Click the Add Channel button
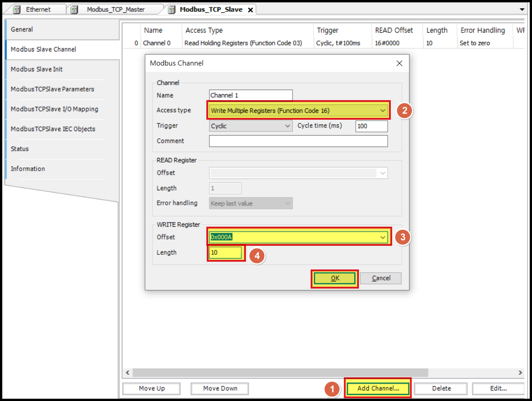The width and height of the screenshot is (532, 401). 378,388
